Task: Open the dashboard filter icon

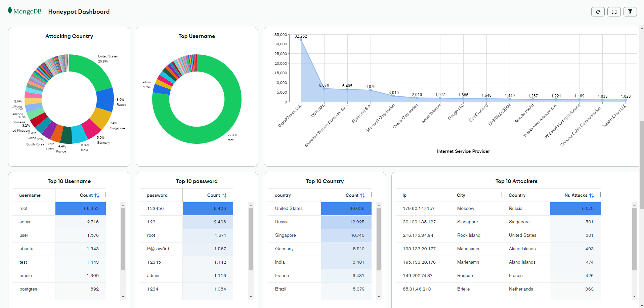Action: [630, 12]
